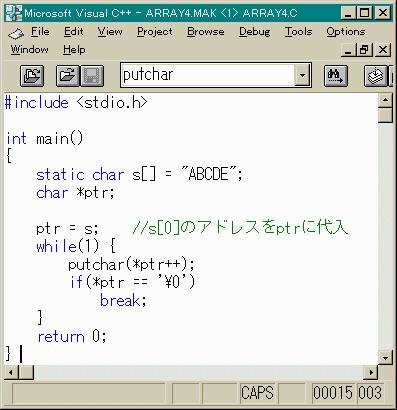Screen dimensions: 397x410
Task: Open the Debug menu
Action: (x=255, y=32)
